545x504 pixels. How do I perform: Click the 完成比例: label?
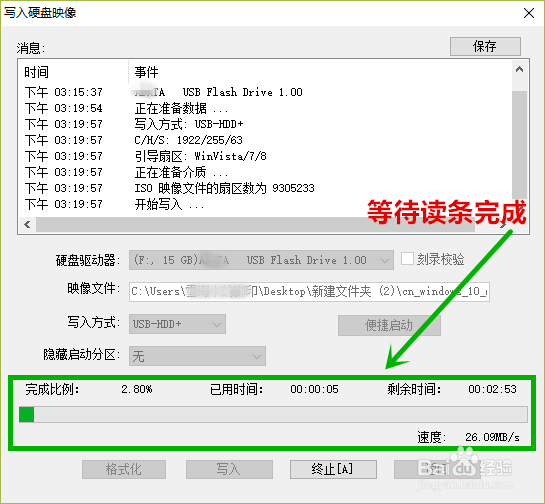point(52,389)
